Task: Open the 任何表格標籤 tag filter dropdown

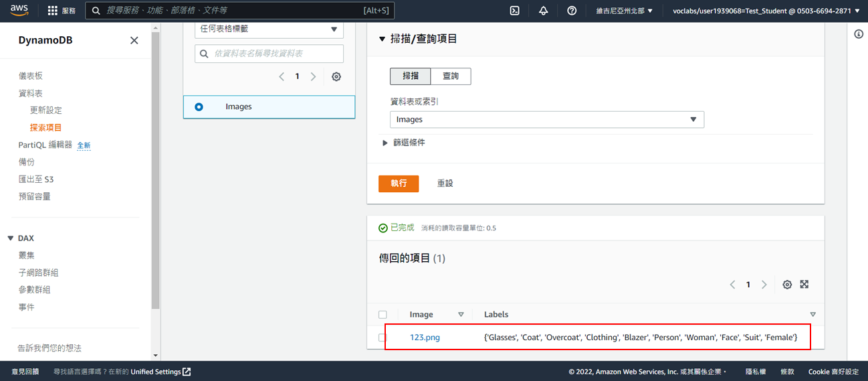Action: [x=269, y=29]
